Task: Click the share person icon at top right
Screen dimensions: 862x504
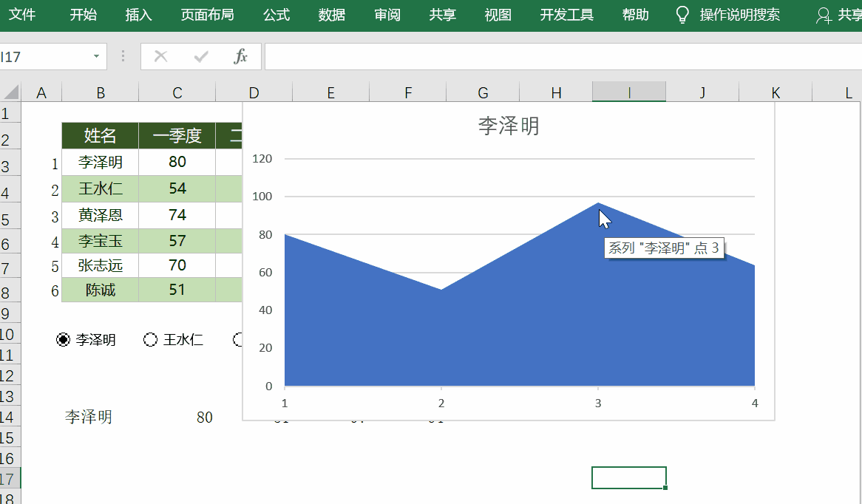Action: pos(824,16)
